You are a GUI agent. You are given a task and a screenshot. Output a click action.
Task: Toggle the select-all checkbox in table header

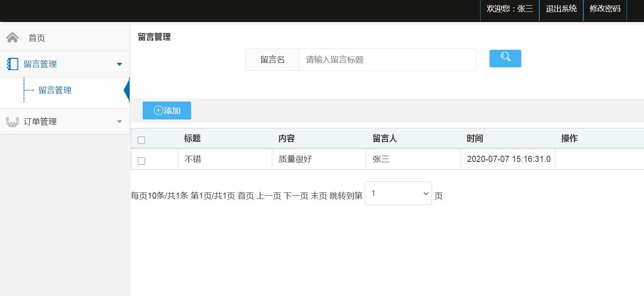pos(141,140)
